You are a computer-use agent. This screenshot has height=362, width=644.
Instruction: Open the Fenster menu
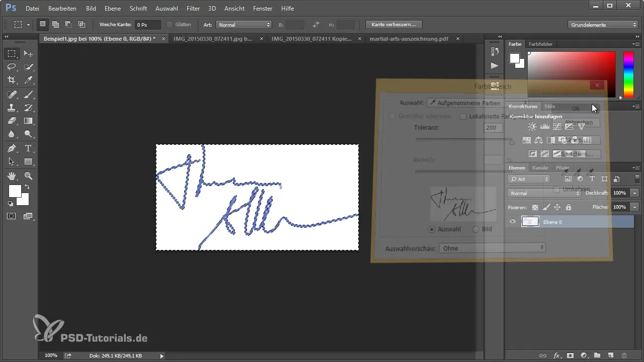tap(263, 9)
